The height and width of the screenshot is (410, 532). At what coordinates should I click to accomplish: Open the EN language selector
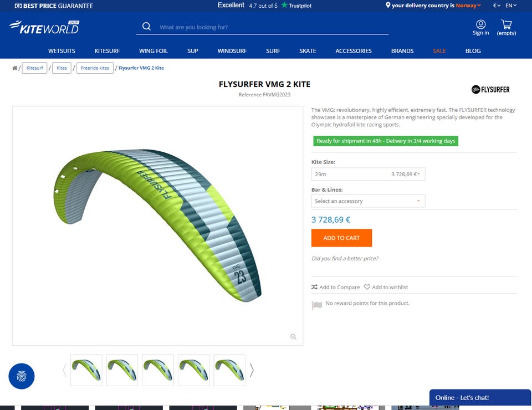pos(510,6)
